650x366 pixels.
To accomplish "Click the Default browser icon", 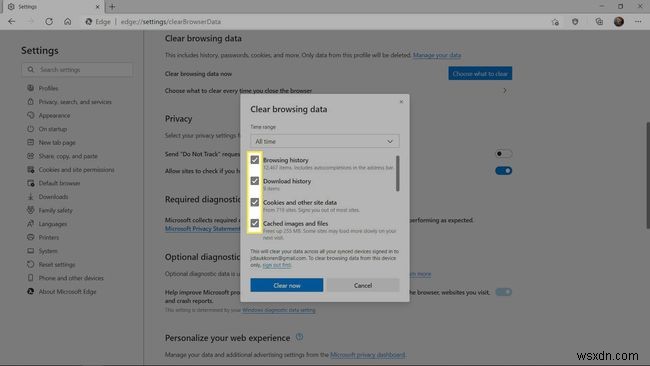I will (x=30, y=183).
